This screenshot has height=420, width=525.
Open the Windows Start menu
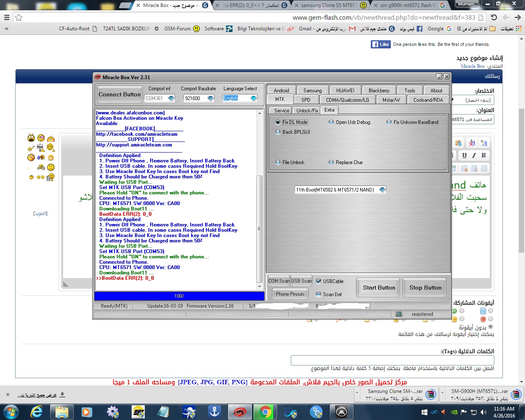click(x=11, y=411)
